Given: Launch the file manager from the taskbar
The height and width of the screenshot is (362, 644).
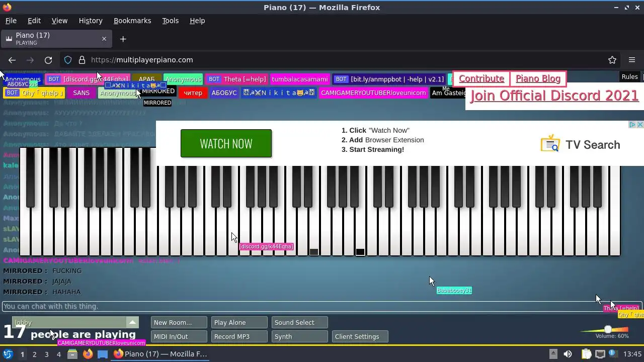Looking at the screenshot, I should click(72, 354).
